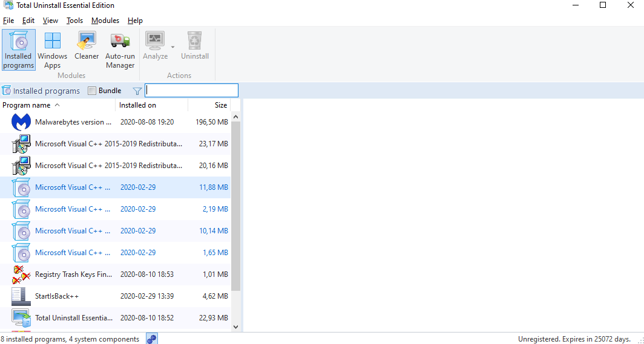The height and width of the screenshot is (344, 644).
Task: Click icon of 2,19 MB Visual C++ entry
Action: 21,209
